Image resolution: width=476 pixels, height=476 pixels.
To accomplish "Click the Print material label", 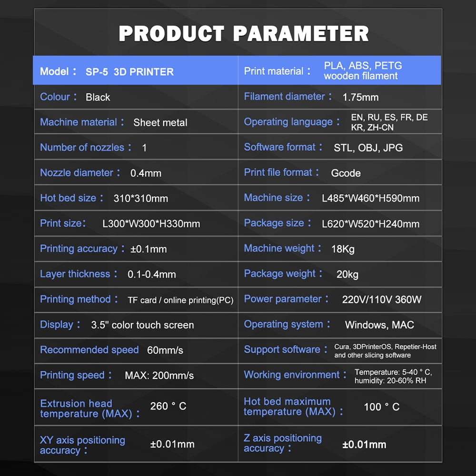I will click(x=274, y=71).
